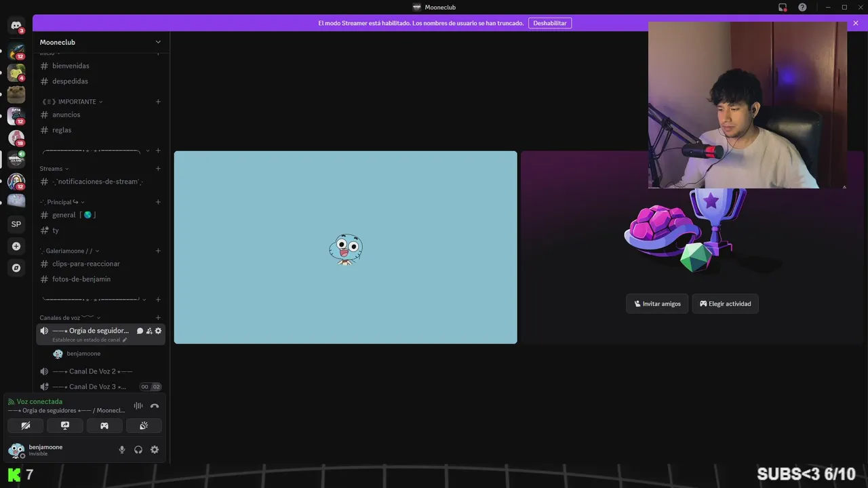
Task: Click Establece un estado de canal text
Action: click(x=86, y=340)
